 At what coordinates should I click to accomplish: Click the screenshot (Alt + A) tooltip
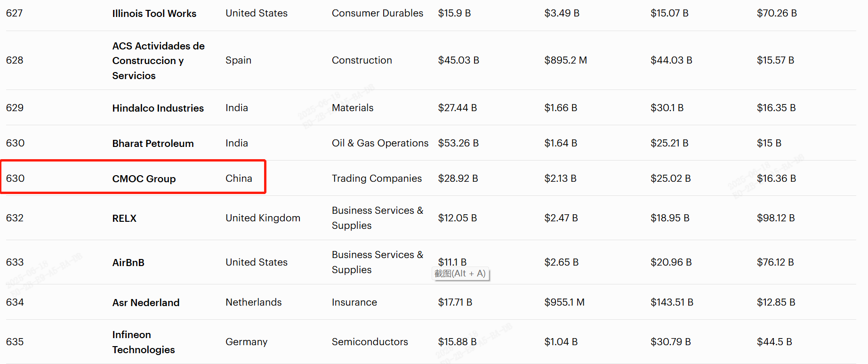click(460, 274)
